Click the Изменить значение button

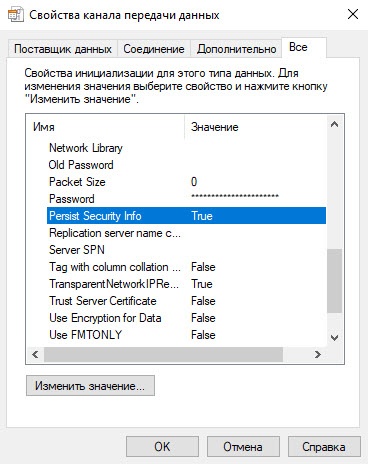tap(90, 386)
